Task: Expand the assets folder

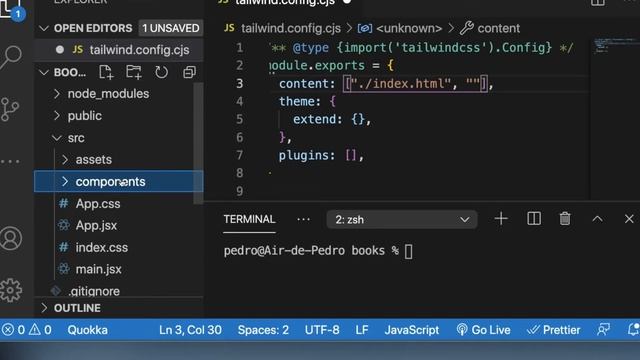Action: pos(65,160)
